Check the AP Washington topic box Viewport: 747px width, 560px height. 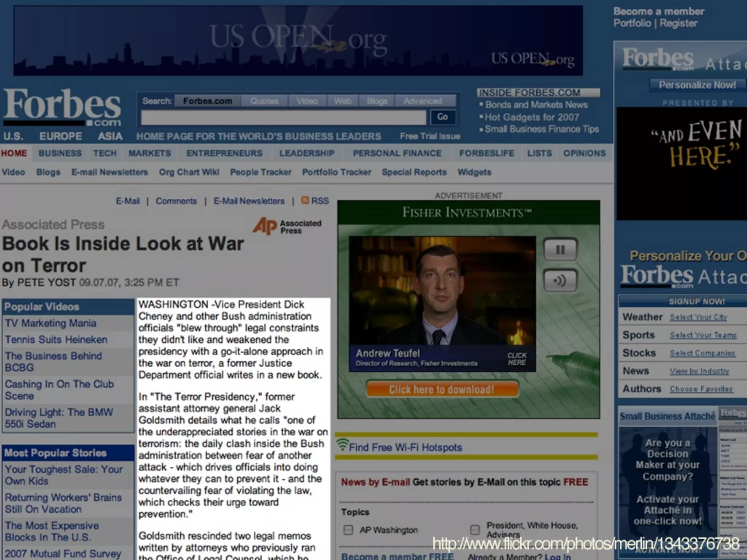pyautogui.click(x=348, y=530)
